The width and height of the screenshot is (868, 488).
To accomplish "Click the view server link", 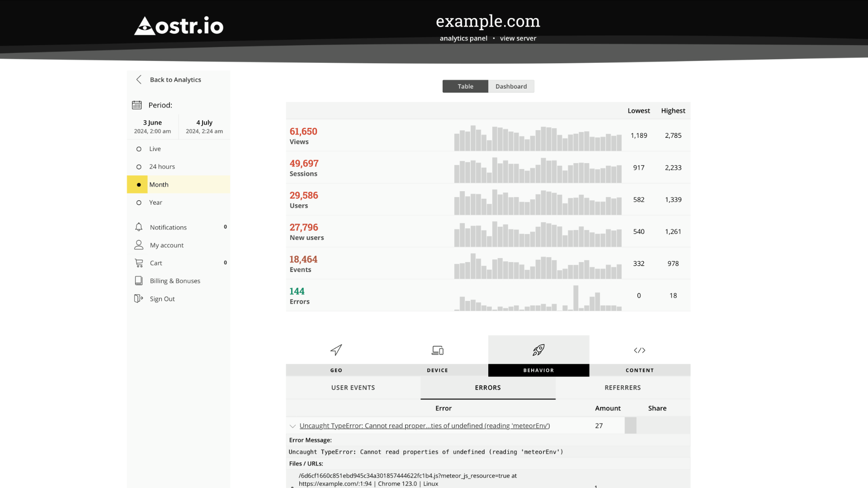I will 518,38.
